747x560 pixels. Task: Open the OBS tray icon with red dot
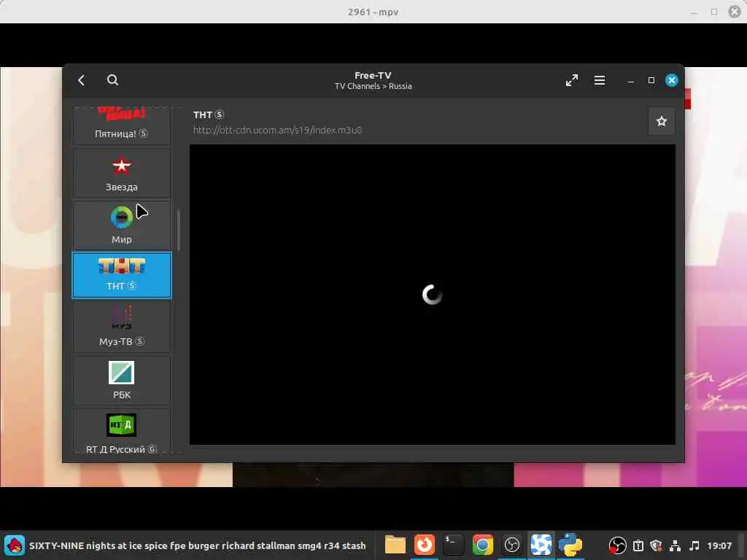(x=617, y=545)
